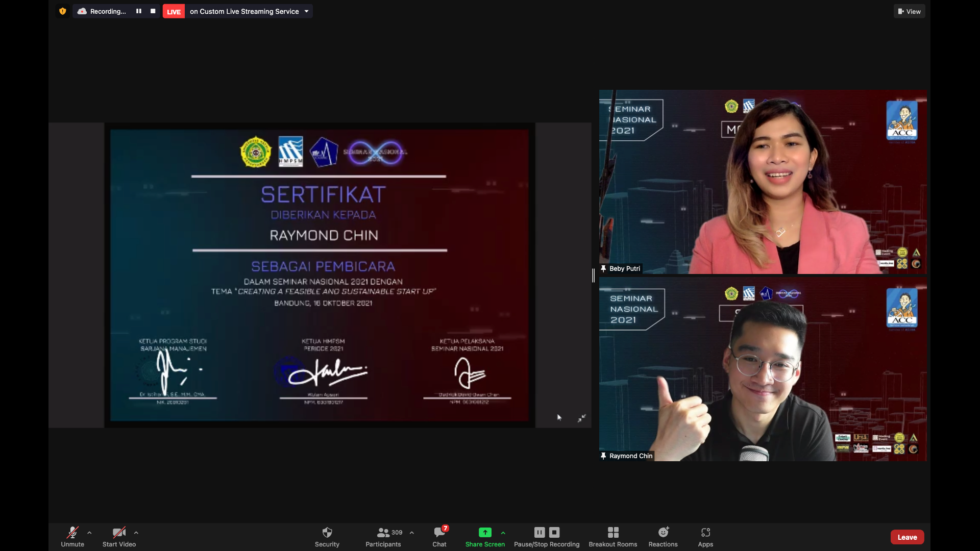Click the green Share Screen icon

point(485,533)
